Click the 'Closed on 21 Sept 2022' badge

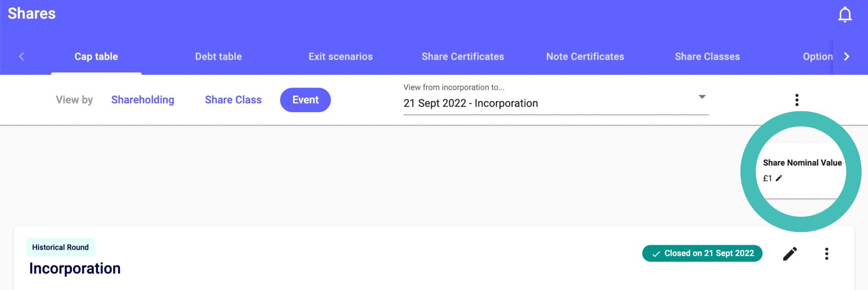tap(702, 254)
